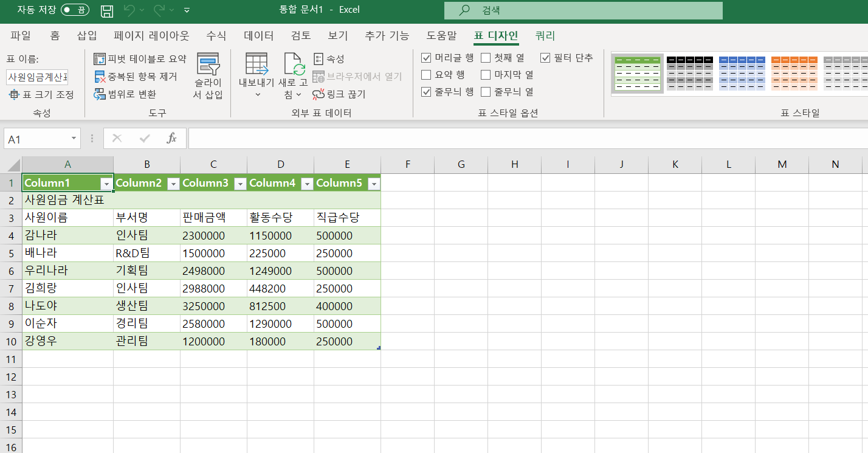
Task: Open the Name Box dropdown arrow
Action: click(x=74, y=139)
